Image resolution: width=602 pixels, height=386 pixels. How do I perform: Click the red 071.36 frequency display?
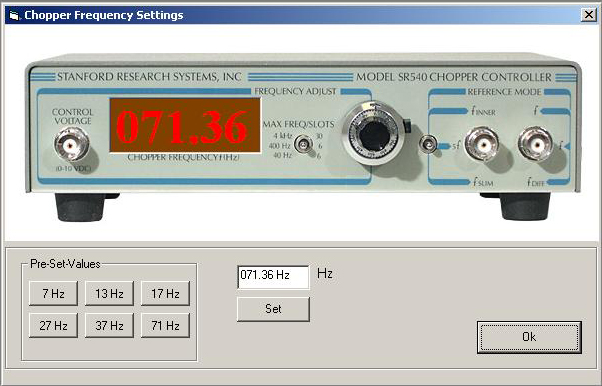tap(185, 126)
